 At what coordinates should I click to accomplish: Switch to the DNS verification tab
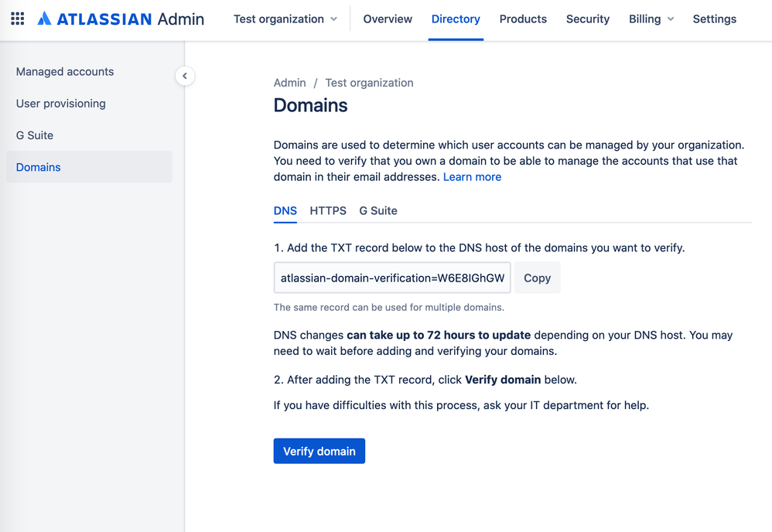pos(285,210)
